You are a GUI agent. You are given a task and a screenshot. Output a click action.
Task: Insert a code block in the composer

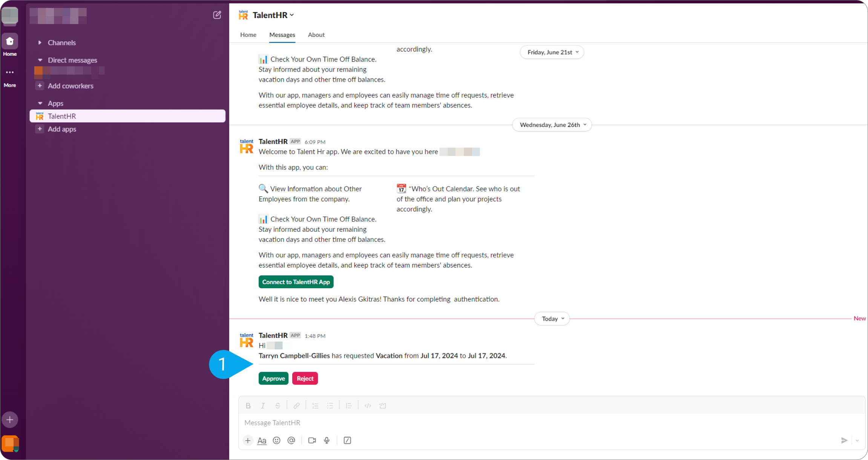tap(383, 406)
